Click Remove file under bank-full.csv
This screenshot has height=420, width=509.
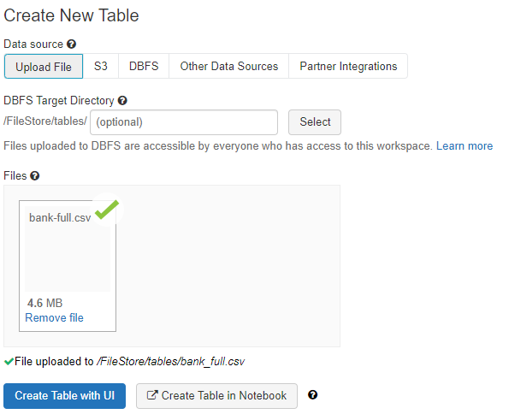[x=54, y=317]
